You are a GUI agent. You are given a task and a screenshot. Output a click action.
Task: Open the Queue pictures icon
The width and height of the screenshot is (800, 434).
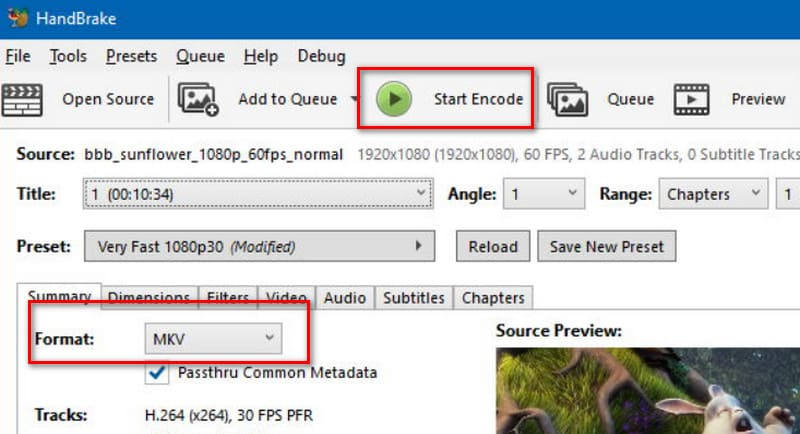point(567,98)
